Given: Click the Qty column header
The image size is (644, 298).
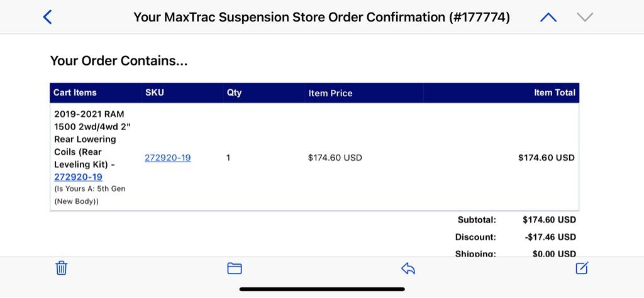Looking at the screenshot, I should 234,93.
